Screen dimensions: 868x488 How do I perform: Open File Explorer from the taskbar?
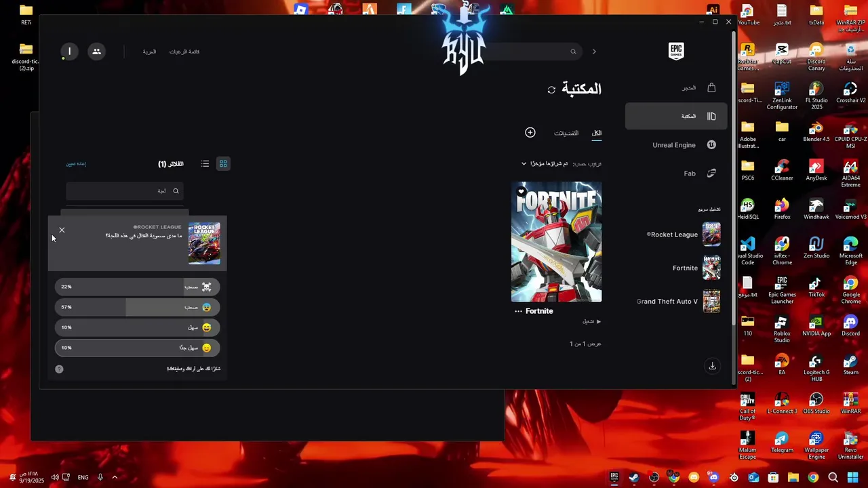[x=793, y=477]
